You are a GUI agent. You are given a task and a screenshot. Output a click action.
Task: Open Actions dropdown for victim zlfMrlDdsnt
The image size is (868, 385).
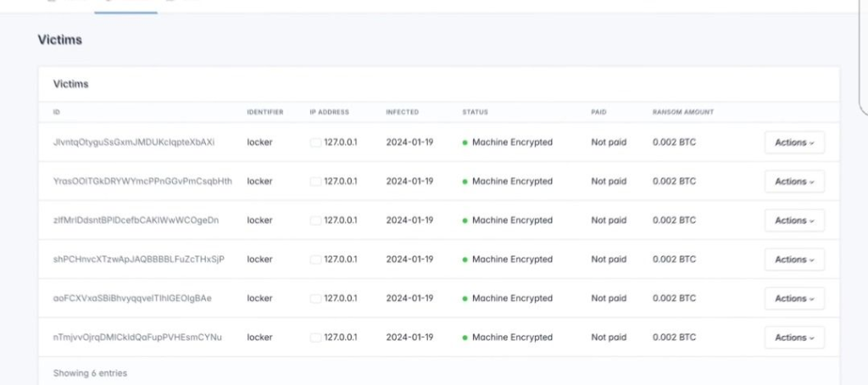[794, 220]
